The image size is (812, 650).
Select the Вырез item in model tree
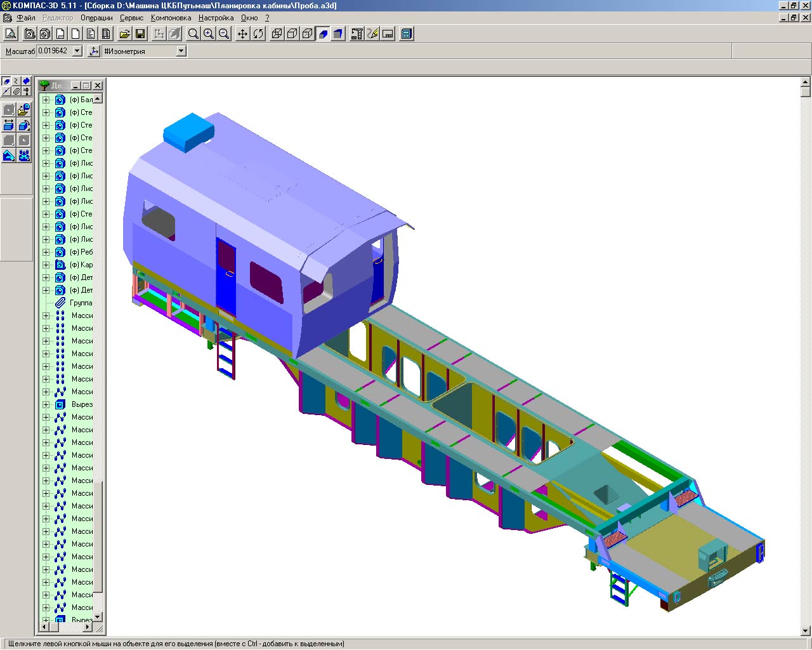click(81, 404)
